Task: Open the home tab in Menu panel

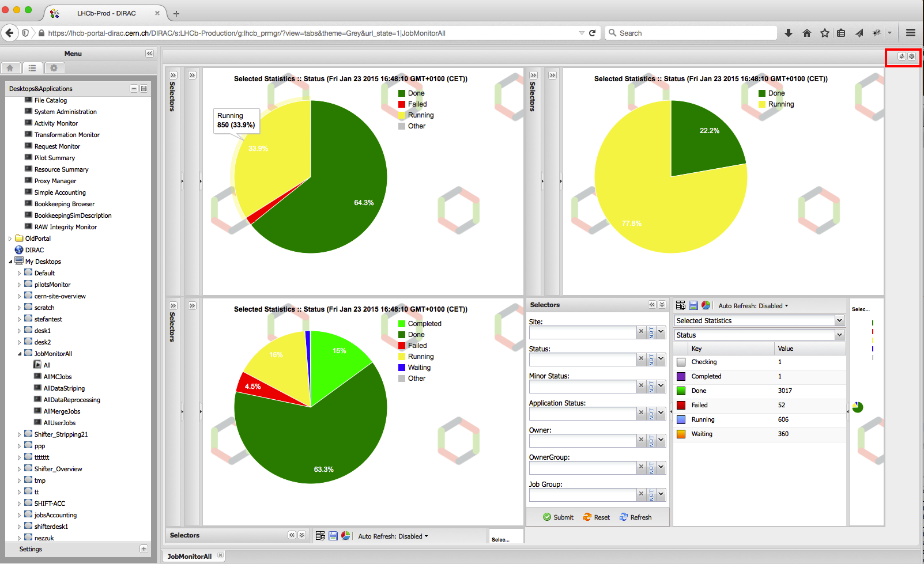Action: [10, 68]
